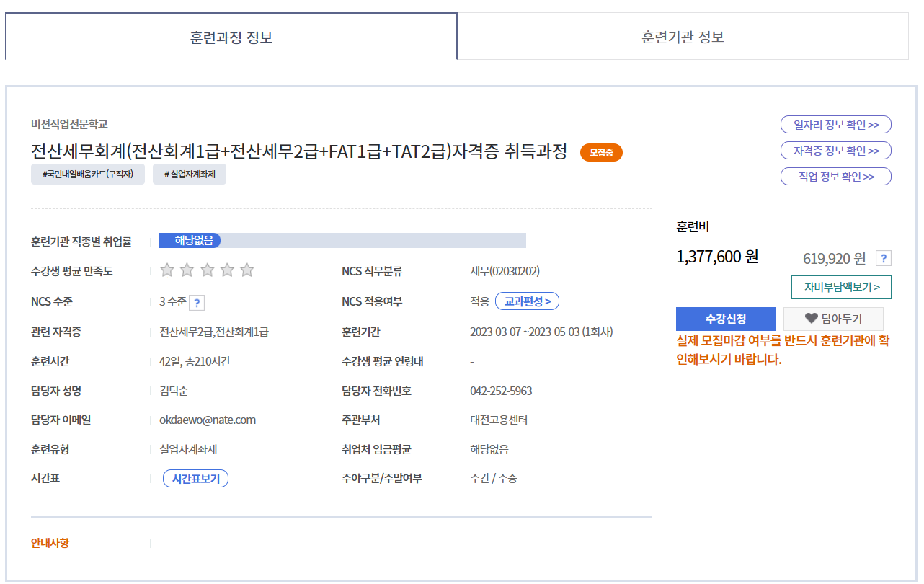Viewport: 924px width, 584px height.
Task: Click the #국민내일배움카드(구직자) tag
Action: (88, 174)
